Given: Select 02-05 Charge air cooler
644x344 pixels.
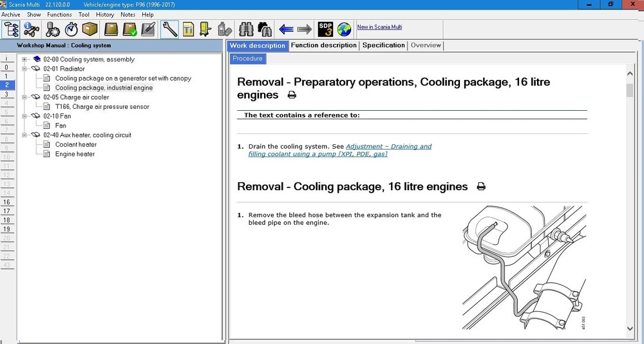Looking at the screenshot, I should click(76, 97).
